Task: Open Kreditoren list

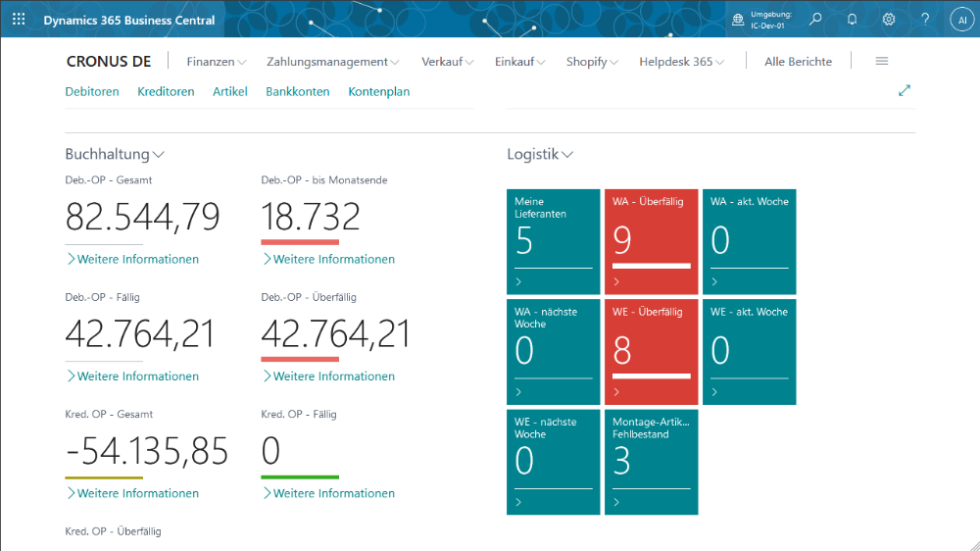Action: (x=166, y=91)
